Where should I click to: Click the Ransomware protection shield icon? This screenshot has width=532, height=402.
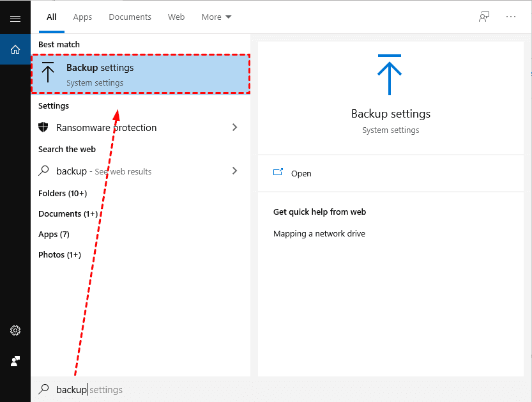point(43,127)
